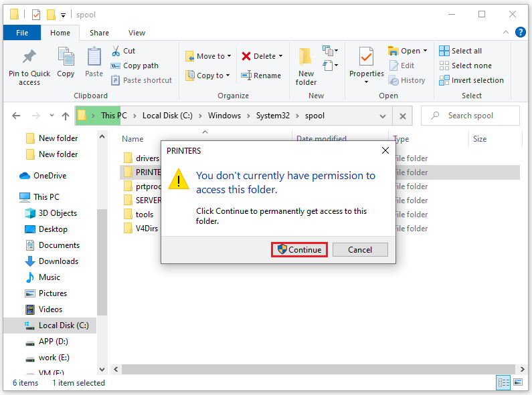
Task: Click new folder icon in title bar toolbar
Action: tap(51, 15)
